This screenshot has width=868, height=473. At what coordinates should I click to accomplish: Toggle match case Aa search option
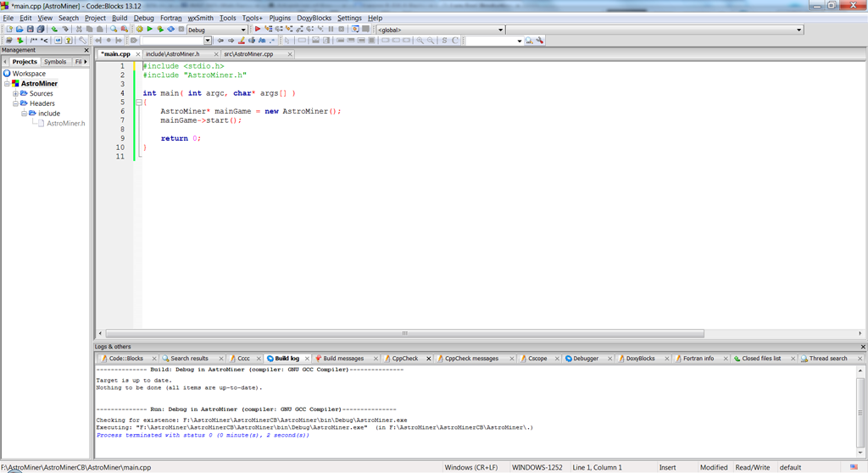262,41
